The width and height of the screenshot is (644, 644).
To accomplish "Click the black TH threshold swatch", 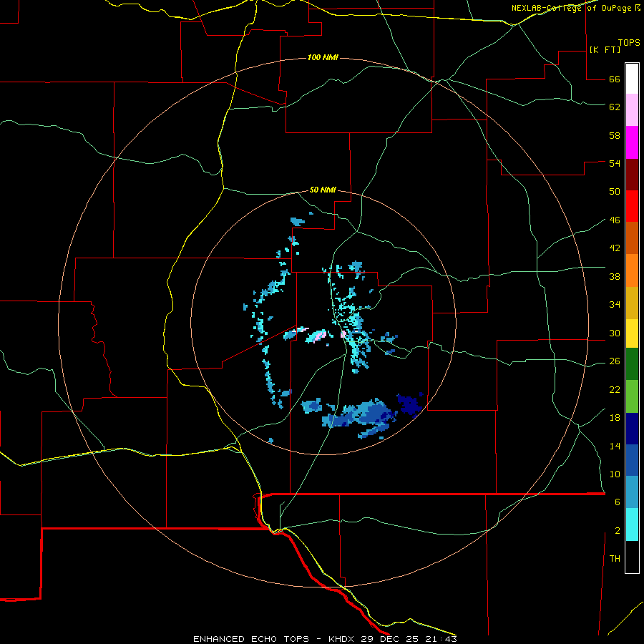I will click(x=632, y=557).
